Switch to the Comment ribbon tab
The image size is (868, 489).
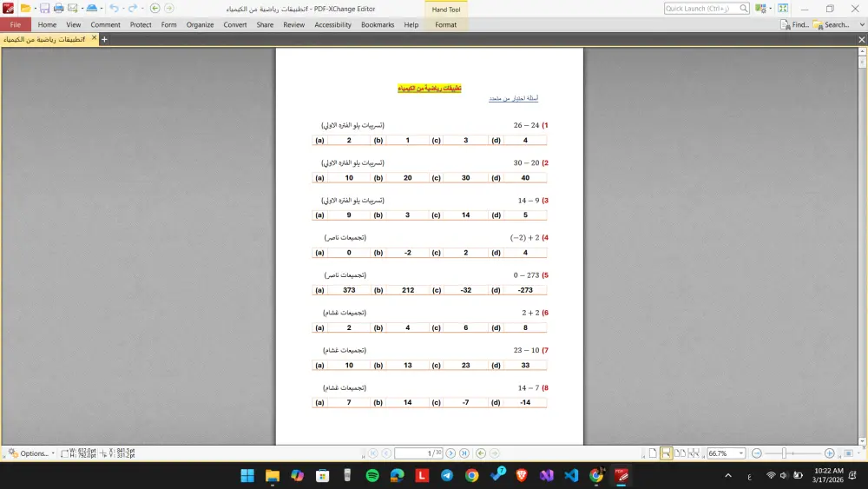coord(105,25)
